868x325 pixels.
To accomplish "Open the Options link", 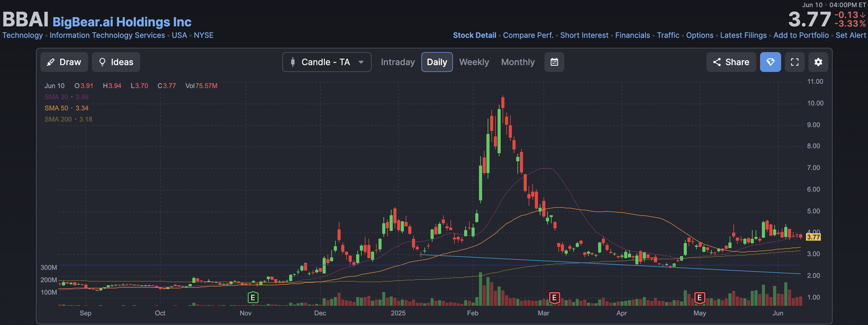I will [x=700, y=35].
